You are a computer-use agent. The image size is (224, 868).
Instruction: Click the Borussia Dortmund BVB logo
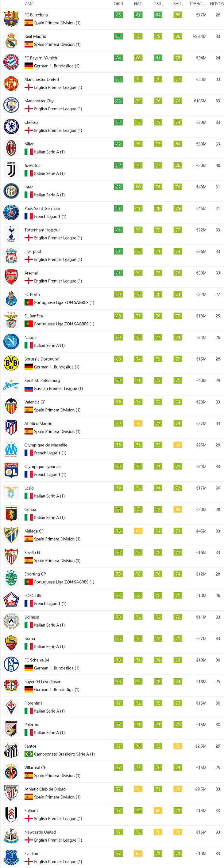[11, 363]
